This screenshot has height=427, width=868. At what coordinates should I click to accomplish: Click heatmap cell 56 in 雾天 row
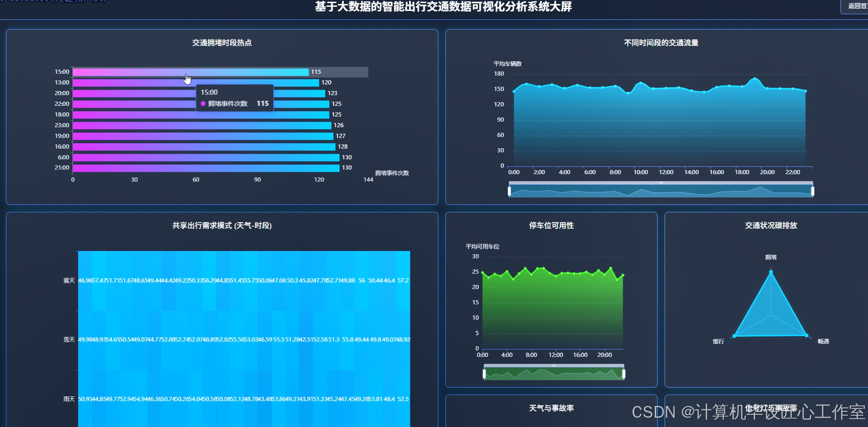pos(362,281)
